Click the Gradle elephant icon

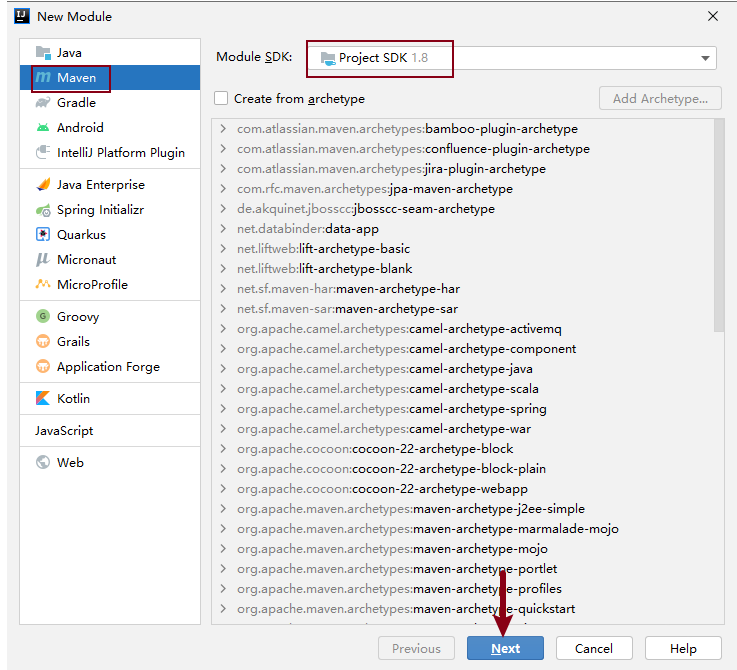[x=43, y=102]
